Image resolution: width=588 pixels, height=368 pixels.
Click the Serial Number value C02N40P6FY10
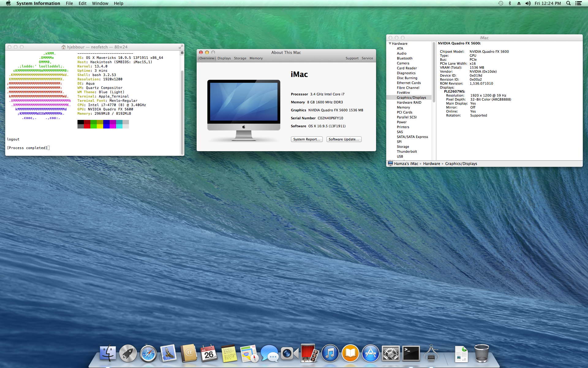(x=330, y=118)
